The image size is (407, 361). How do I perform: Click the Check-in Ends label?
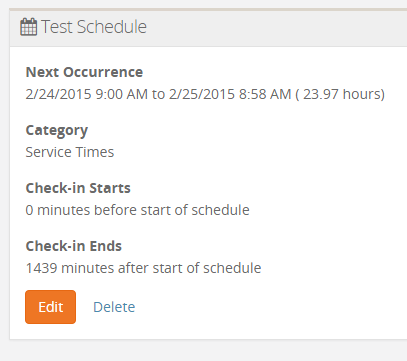[74, 246]
